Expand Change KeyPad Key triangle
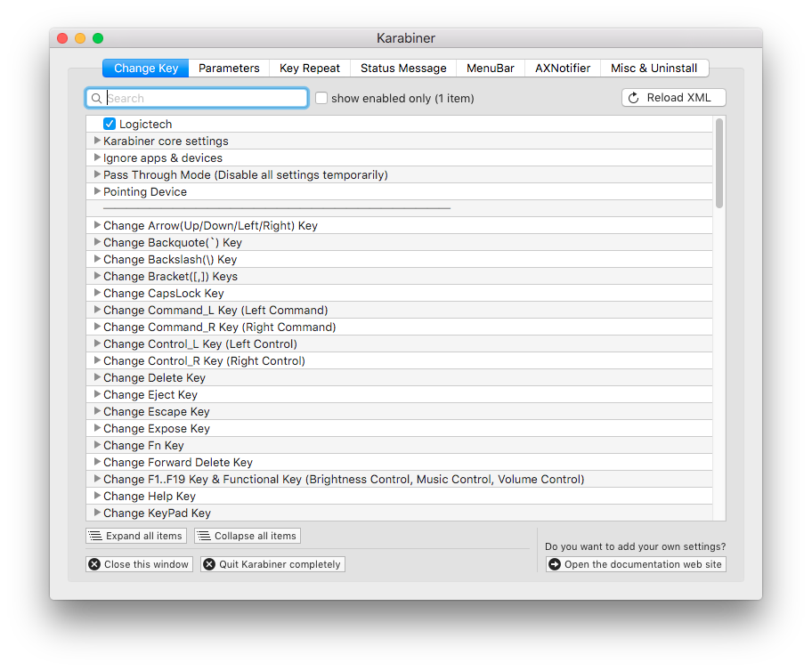Image resolution: width=812 pixels, height=671 pixels. (x=97, y=513)
